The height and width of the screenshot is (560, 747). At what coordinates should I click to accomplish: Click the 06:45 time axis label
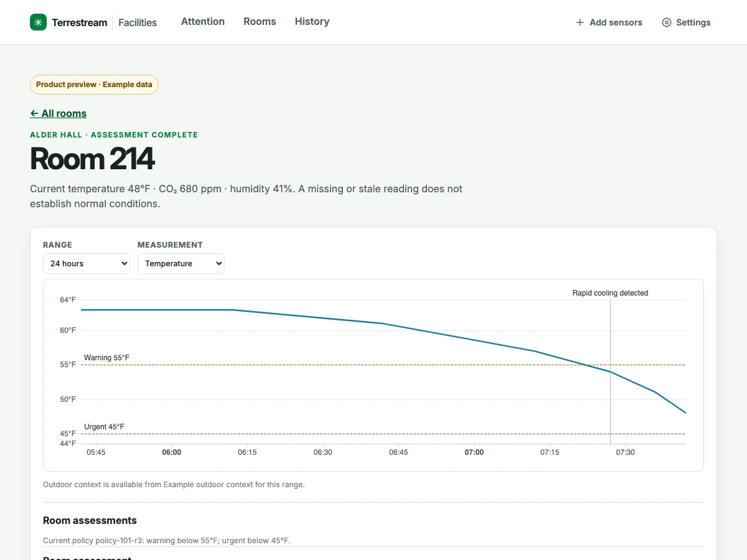[x=398, y=452]
